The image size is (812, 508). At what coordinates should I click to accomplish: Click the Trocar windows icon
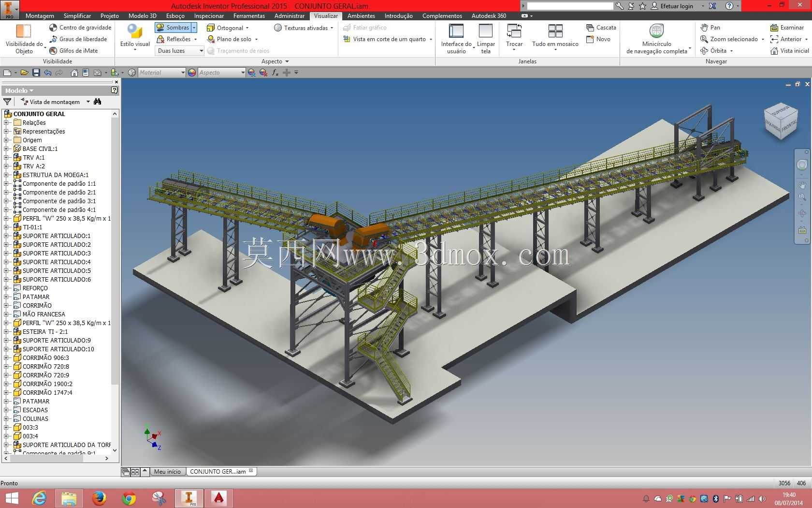pyautogui.click(x=514, y=31)
